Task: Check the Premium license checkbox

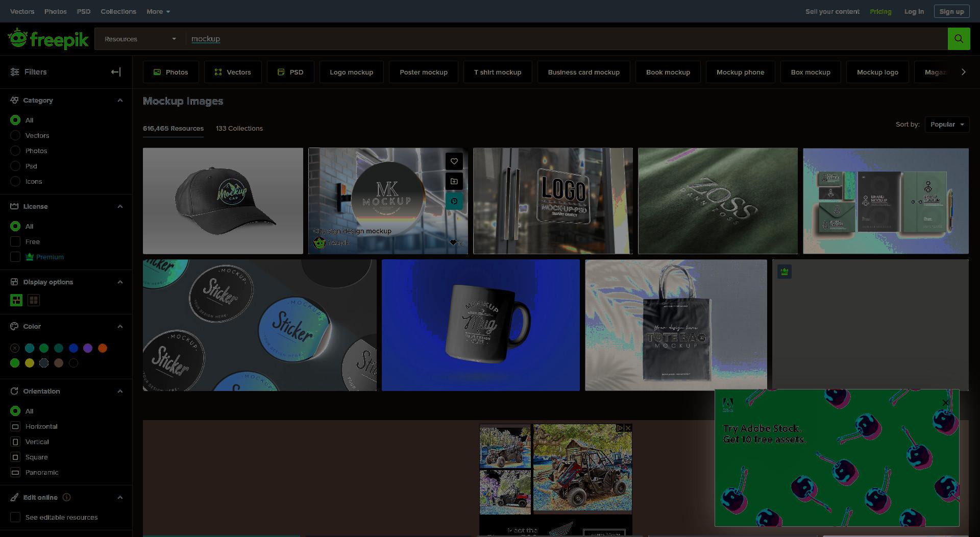Action: (15, 257)
